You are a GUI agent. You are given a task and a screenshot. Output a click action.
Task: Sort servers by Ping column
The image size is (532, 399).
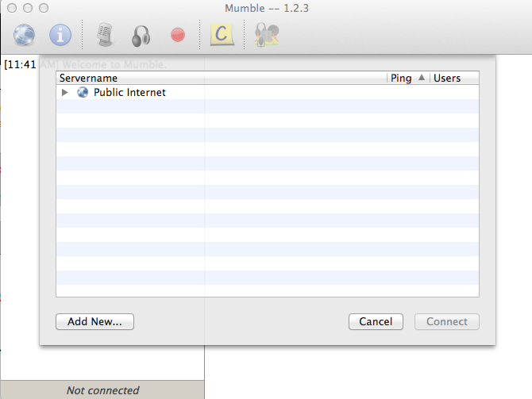(408, 78)
